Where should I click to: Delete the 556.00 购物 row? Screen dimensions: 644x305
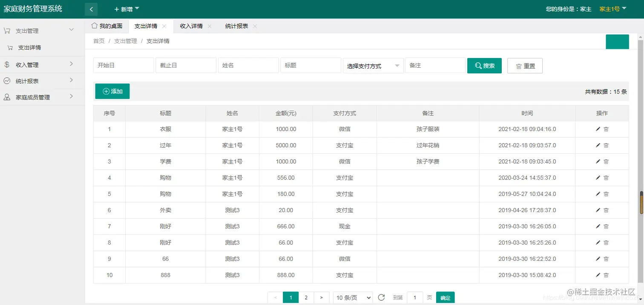coord(606,178)
